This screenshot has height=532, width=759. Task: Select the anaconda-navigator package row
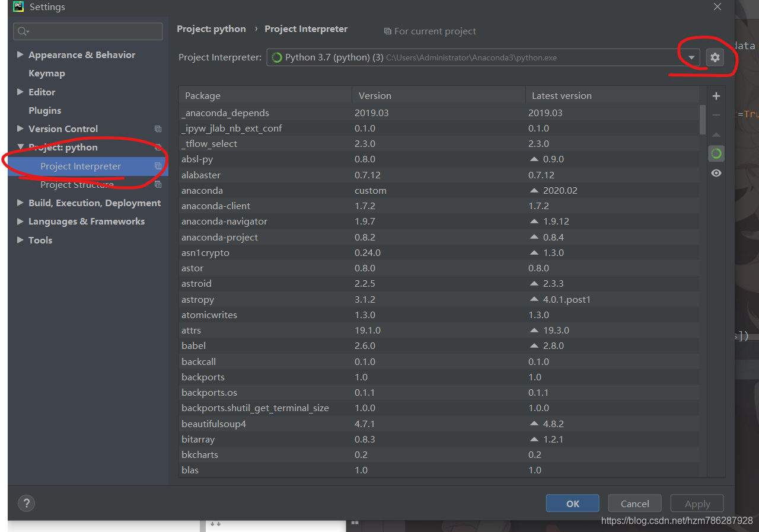point(439,222)
